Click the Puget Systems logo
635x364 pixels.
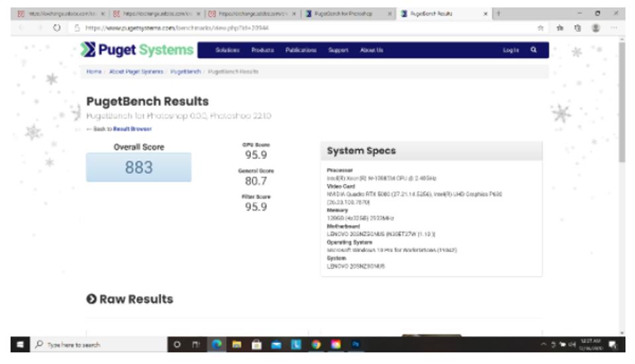pos(137,50)
